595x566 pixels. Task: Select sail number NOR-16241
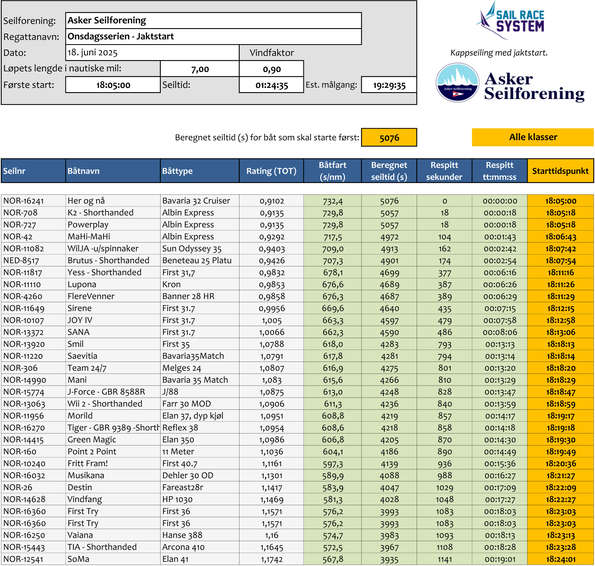click(24, 201)
